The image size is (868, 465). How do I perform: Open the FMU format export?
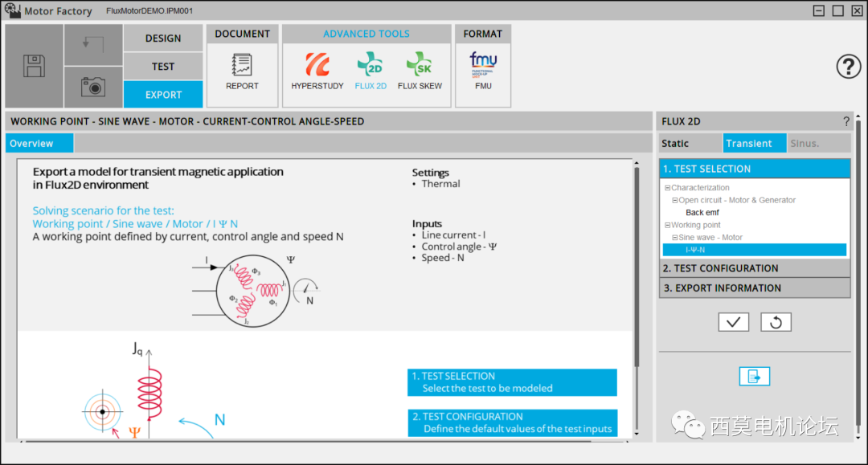point(483,72)
